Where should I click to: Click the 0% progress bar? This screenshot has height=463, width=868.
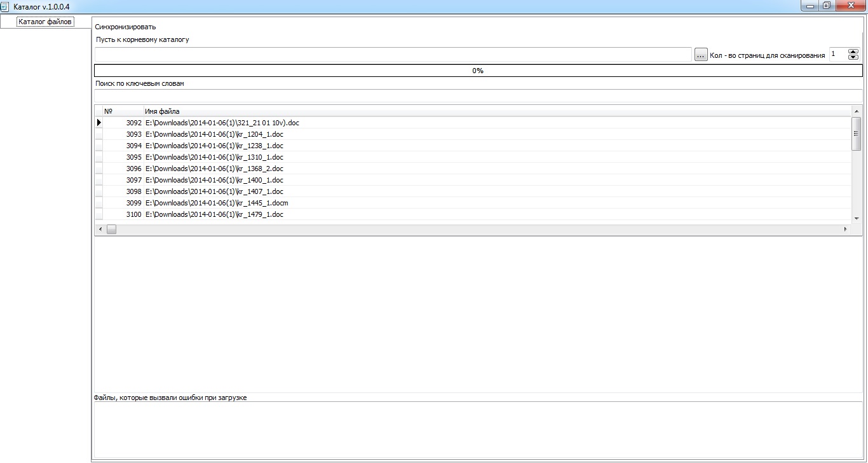pos(478,71)
